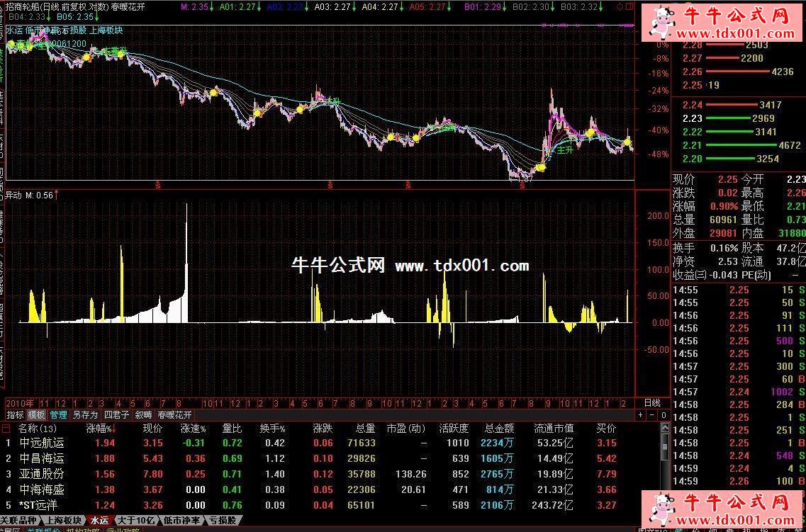Click the red descending arrow next to 涨幅%

[x=115, y=429]
